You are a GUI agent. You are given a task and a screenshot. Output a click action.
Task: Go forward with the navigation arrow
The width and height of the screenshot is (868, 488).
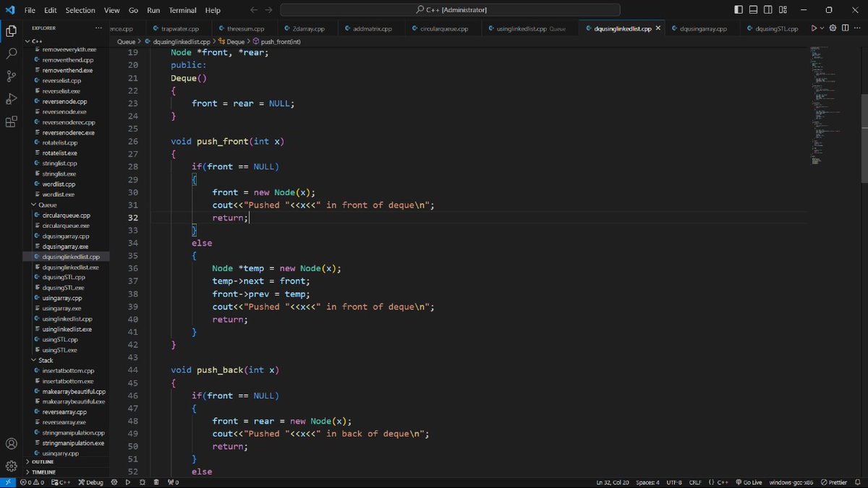[x=269, y=10]
